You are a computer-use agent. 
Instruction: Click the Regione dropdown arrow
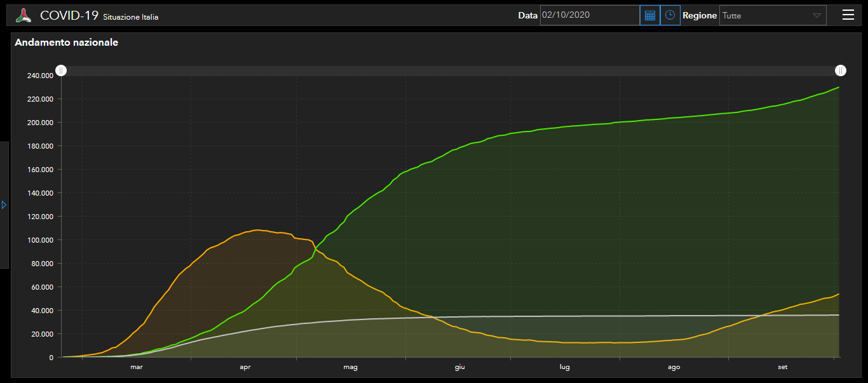(x=817, y=16)
